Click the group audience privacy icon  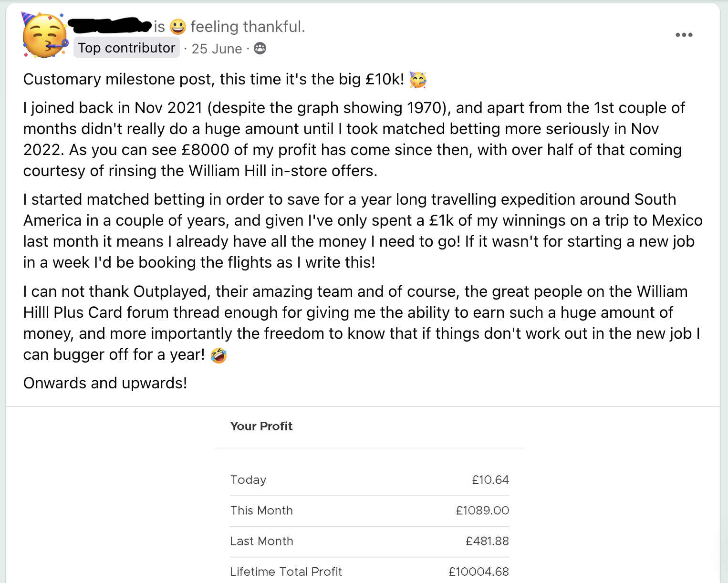260,48
